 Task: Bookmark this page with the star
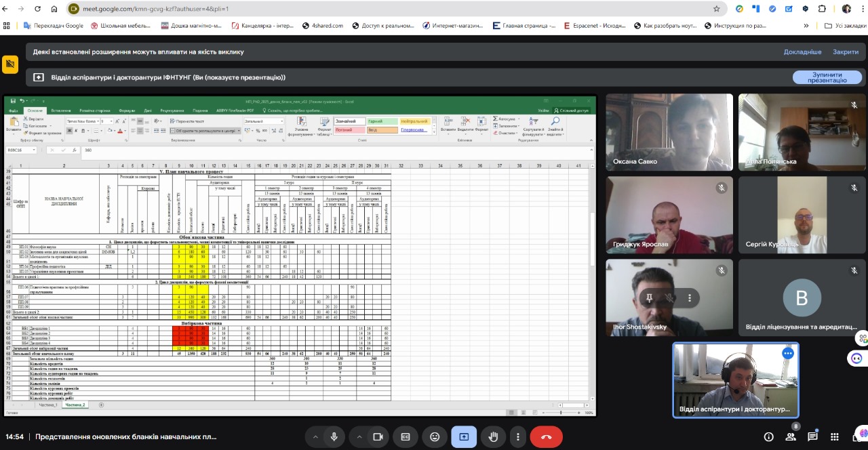click(x=716, y=9)
